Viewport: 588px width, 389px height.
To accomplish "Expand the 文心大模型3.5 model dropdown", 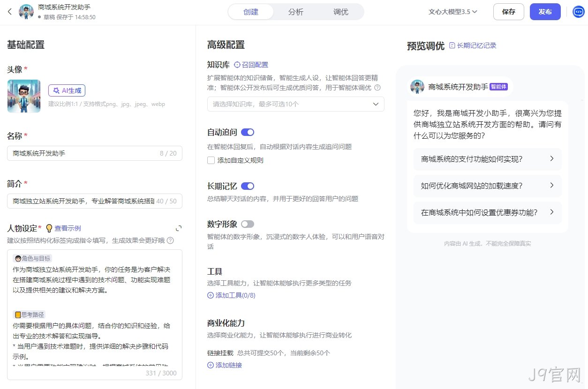I will pos(453,12).
